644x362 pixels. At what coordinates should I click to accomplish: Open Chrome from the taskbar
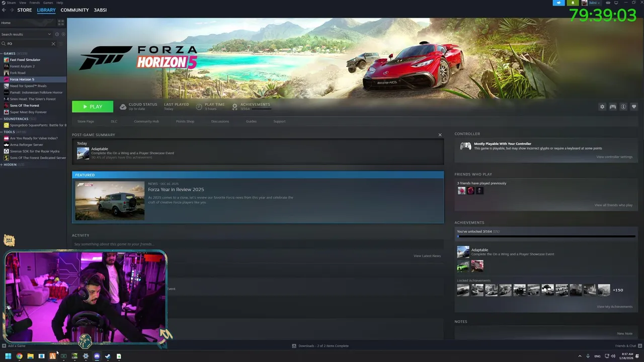tap(19, 356)
